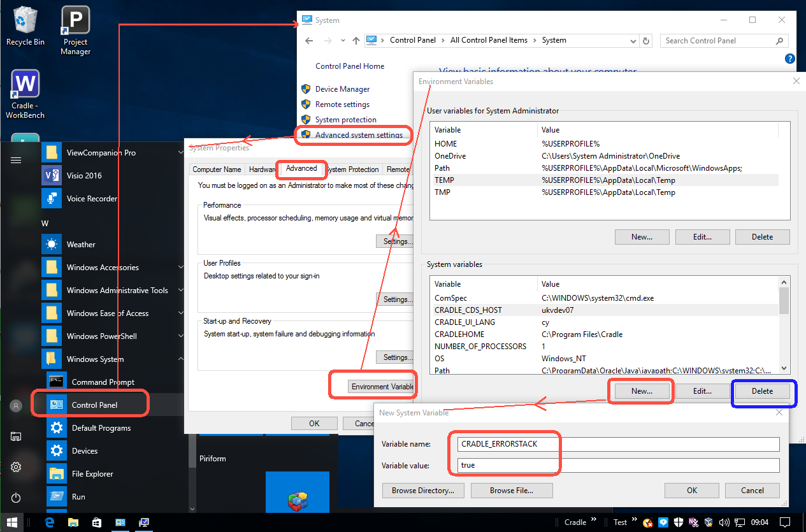
Task: Switch to the System Protection tab
Action: click(x=352, y=169)
